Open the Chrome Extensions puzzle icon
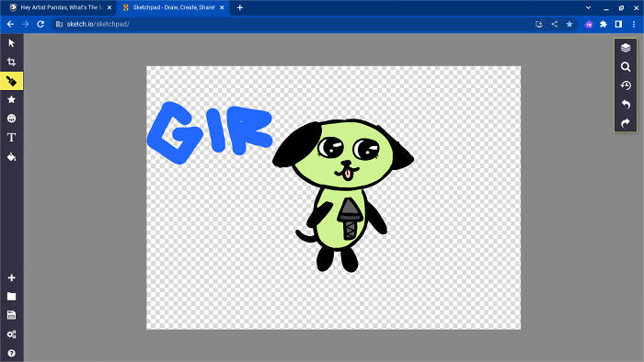644x362 pixels. tap(604, 24)
